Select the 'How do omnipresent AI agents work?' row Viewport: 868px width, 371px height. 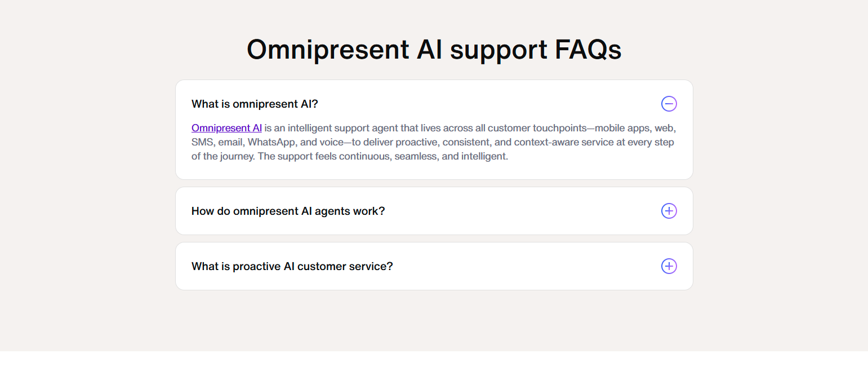(288, 210)
